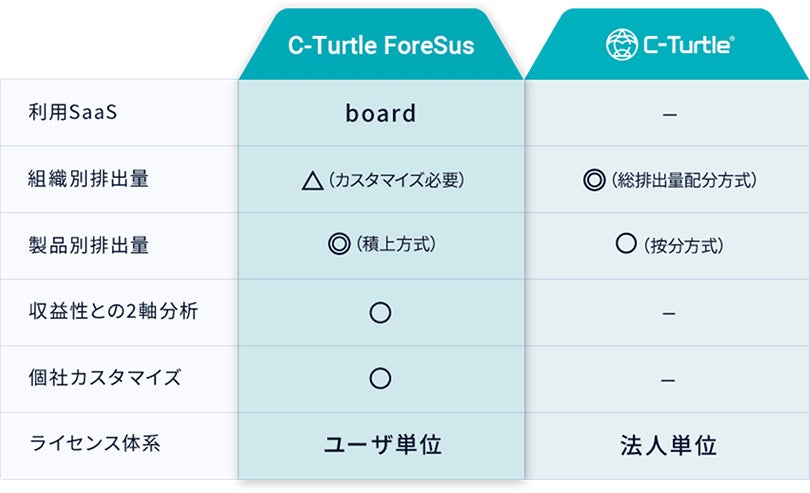This screenshot has height=493, width=810.
Task: Click the triangle symbol in 組織別排出量 row
Action: pos(311,181)
